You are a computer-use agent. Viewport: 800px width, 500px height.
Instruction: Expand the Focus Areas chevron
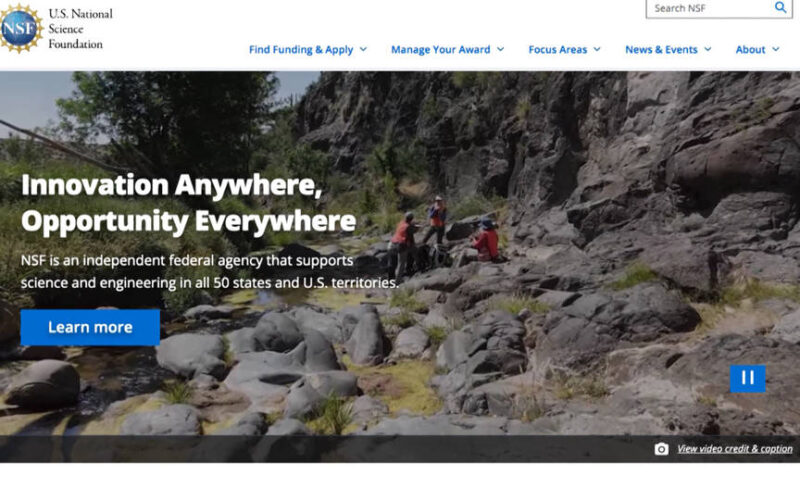point(597,49)
